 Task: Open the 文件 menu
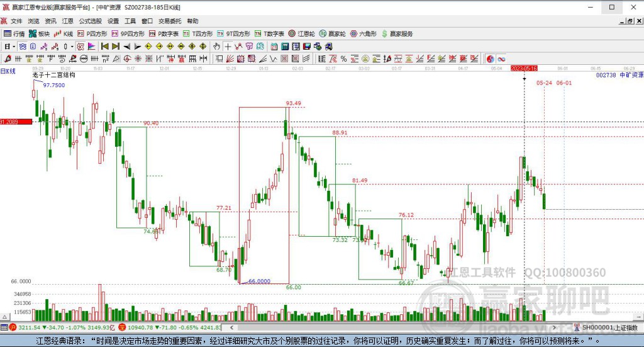click(16, 21)
